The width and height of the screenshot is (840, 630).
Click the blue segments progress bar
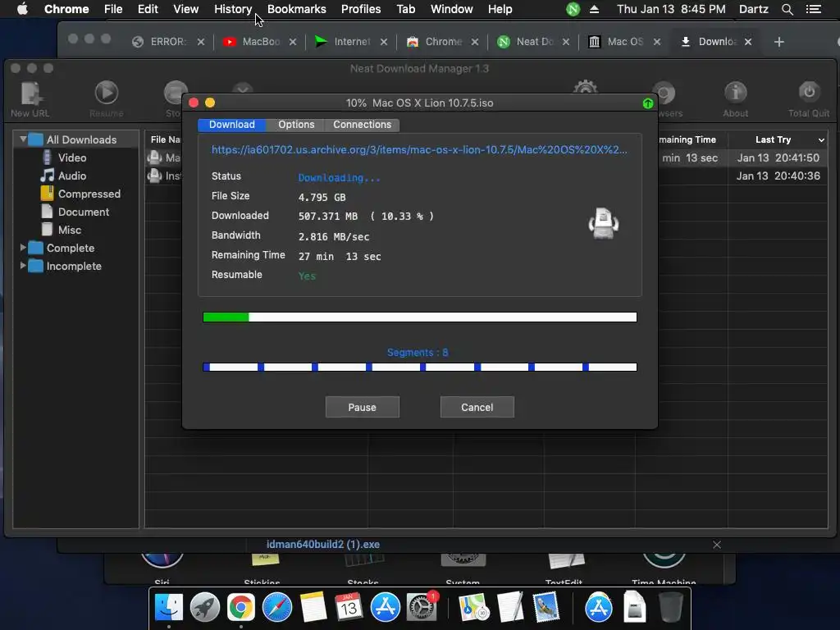coord(420,367)
